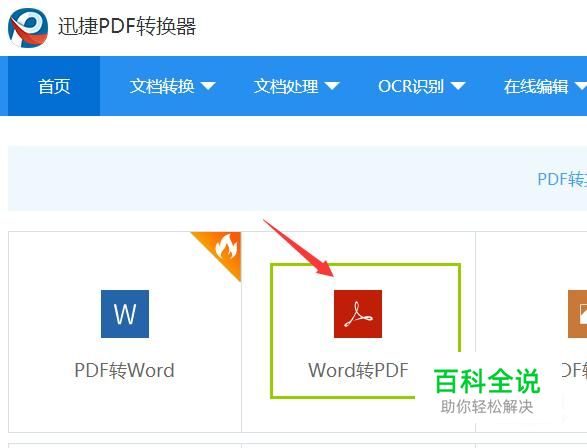Click the Word转PDF label
Image resolution: width=587 pixels, height=448 pixels.
click(358, 371)
